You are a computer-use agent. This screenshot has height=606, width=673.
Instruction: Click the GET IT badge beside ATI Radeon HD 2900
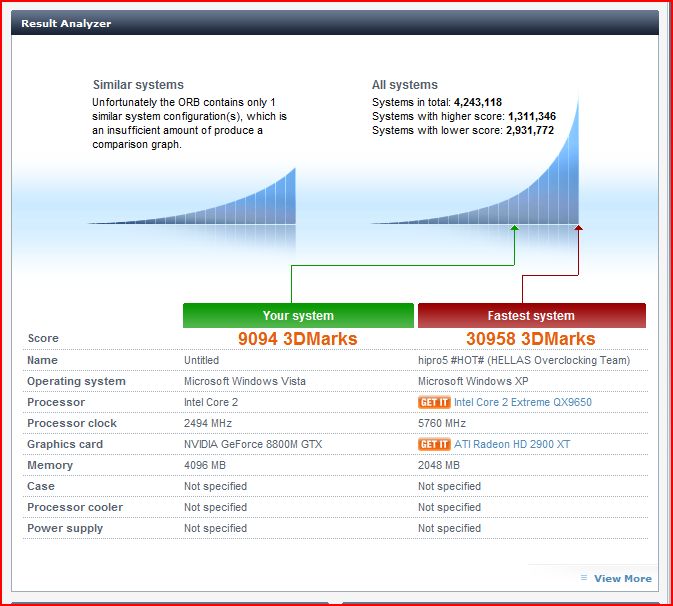(434, 444)
